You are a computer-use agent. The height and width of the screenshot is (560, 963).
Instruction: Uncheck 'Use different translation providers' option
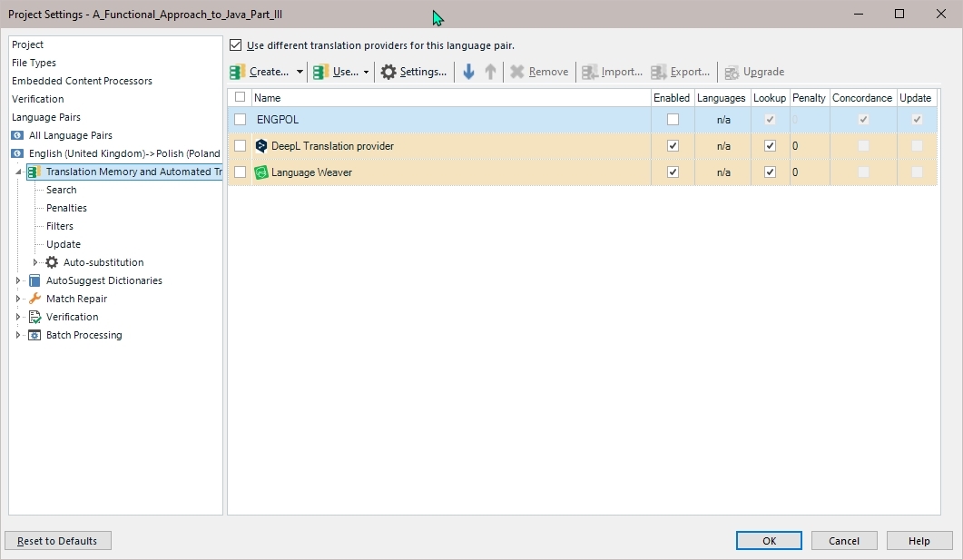[234, 44]
